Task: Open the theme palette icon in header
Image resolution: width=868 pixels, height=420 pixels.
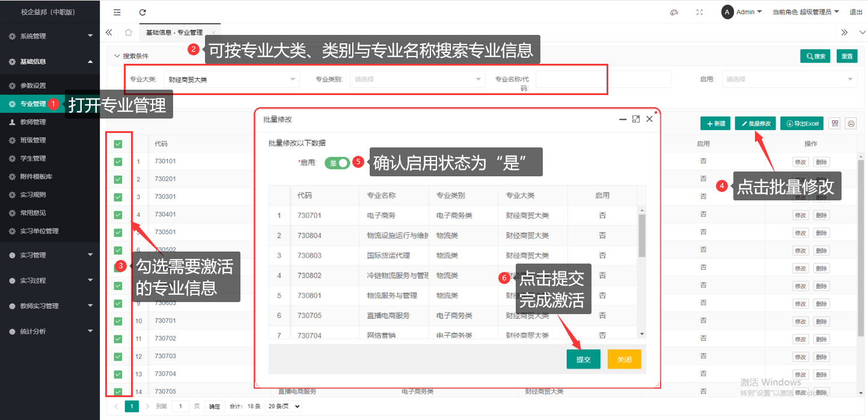Action: click(674, 12)
